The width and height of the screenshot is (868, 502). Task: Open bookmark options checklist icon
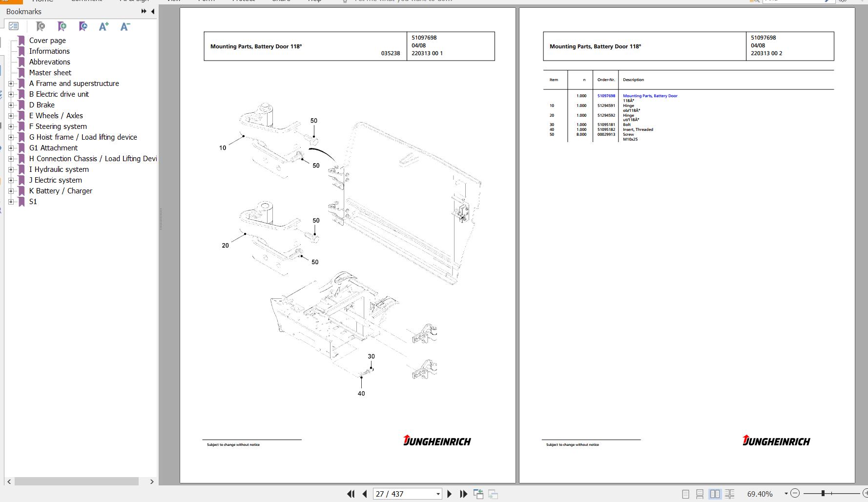pyautogui.click(x=14, y=26)
